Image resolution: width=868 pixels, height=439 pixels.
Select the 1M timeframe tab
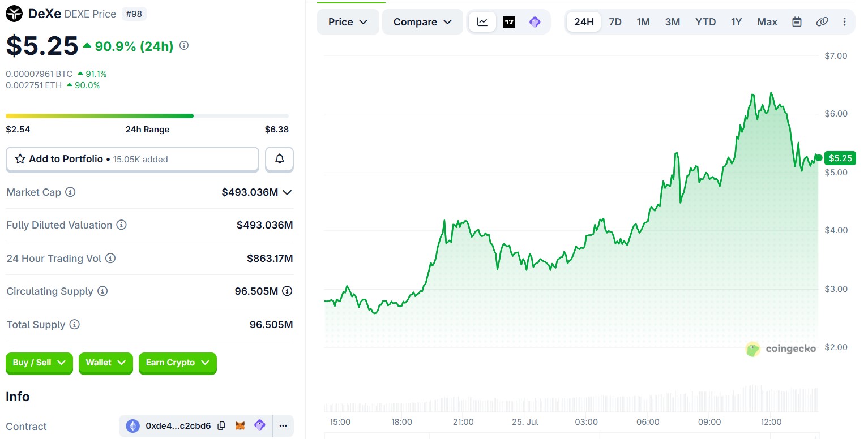point(643,22)
